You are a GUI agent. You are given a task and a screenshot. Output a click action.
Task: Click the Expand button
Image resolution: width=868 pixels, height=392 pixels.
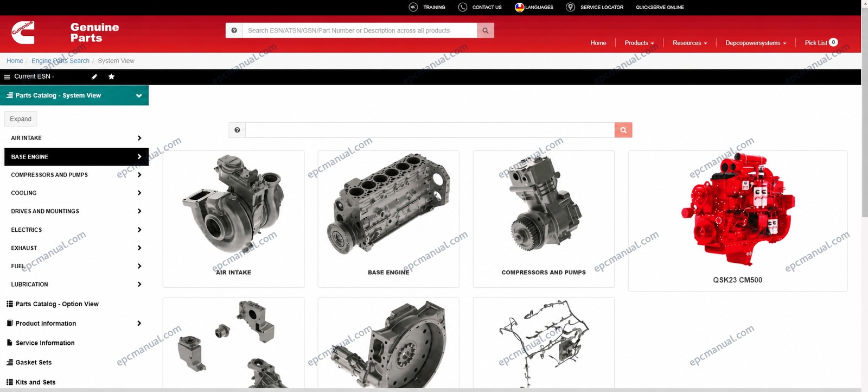[21, 119]
